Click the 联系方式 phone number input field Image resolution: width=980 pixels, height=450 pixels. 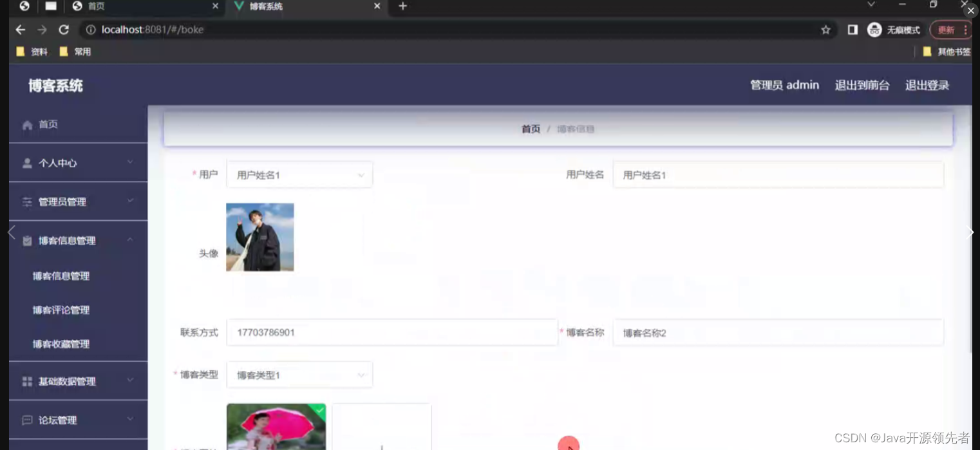(391, 332)
